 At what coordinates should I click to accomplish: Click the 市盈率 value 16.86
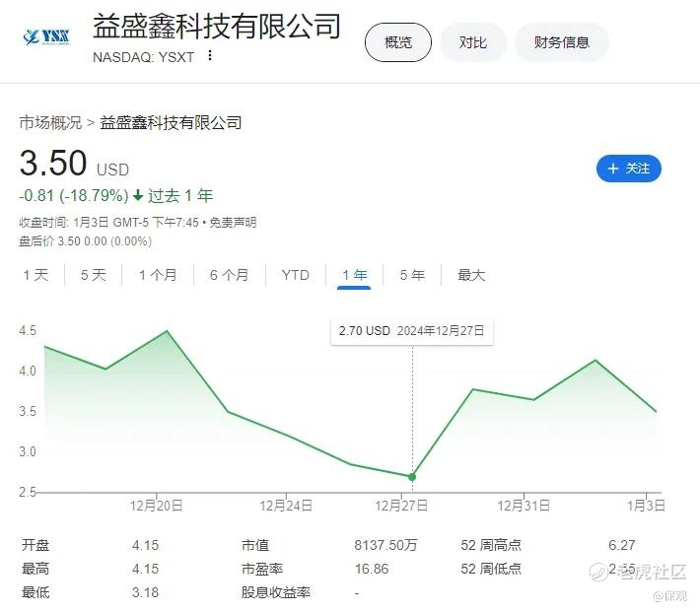pyautogui.click(x=372, y=569)
